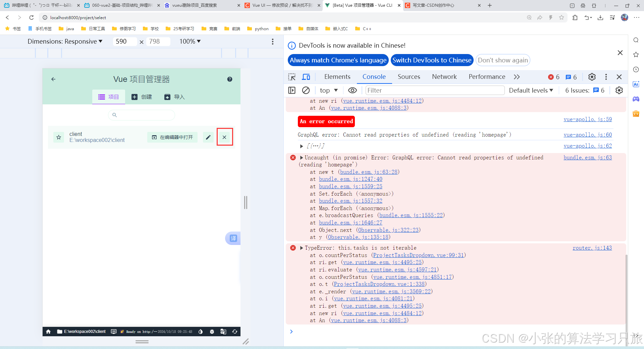The width and height of the screenshot is (644, 349).
Task: Open the Default levels dropdown
Action: click(531, 90)
